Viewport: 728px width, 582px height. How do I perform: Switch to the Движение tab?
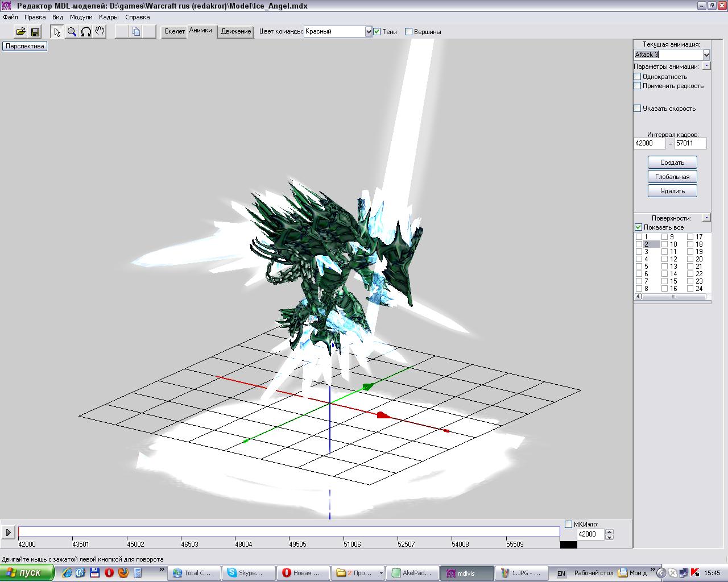(236, 32)
